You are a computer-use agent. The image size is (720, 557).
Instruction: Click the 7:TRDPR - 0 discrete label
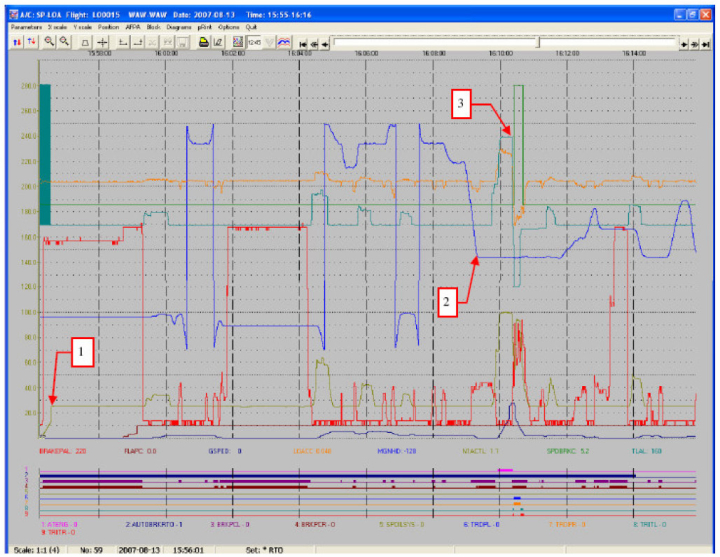567,524
